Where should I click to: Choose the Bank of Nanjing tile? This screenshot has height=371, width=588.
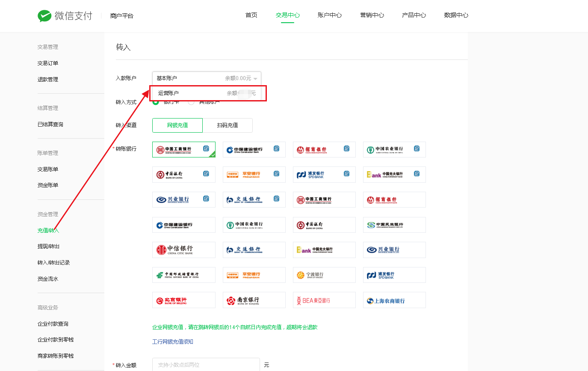(x=254, y=300)
